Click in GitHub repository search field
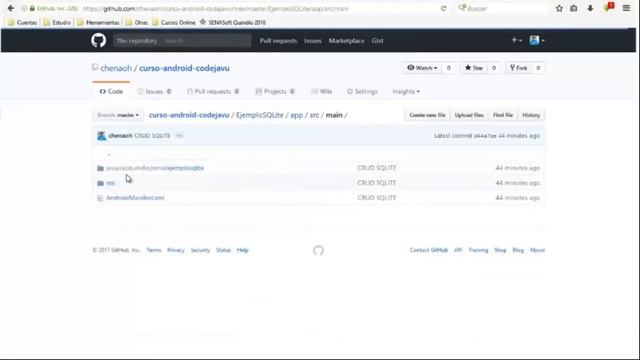640x360 pixels. pyautogui.click(x=182, y=41)
